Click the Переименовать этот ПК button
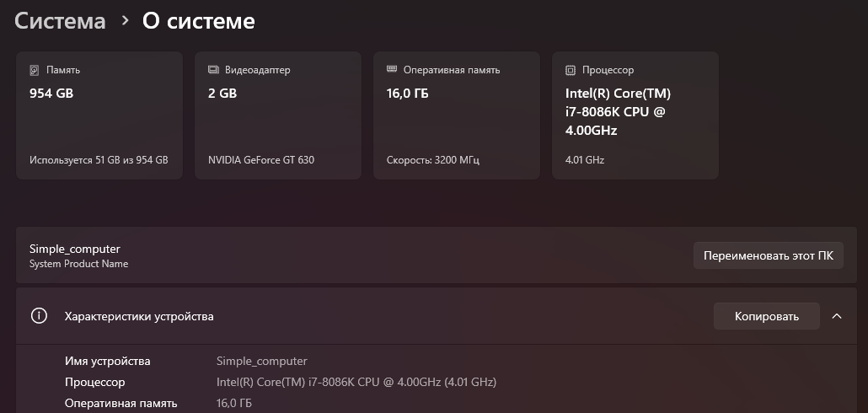Image resolution: width=868 pixels, height=413 pixels. pos(769,255)
